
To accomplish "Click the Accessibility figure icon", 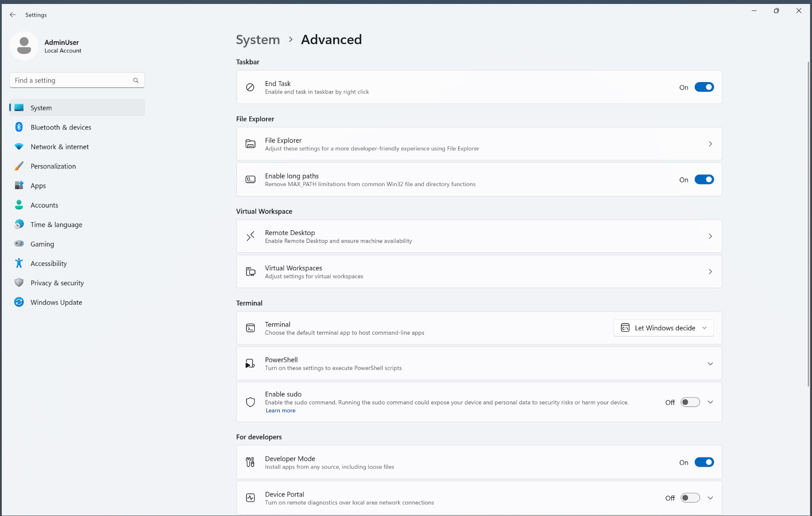I will pyautogui.click(x=19, y=263).
